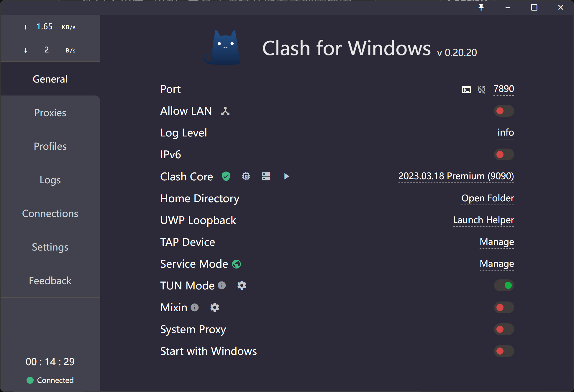Image resolution: width=574 pixels, height=392 pixels.
Task: Open the Proxies tab in sidebar
Action: point(50,113)
